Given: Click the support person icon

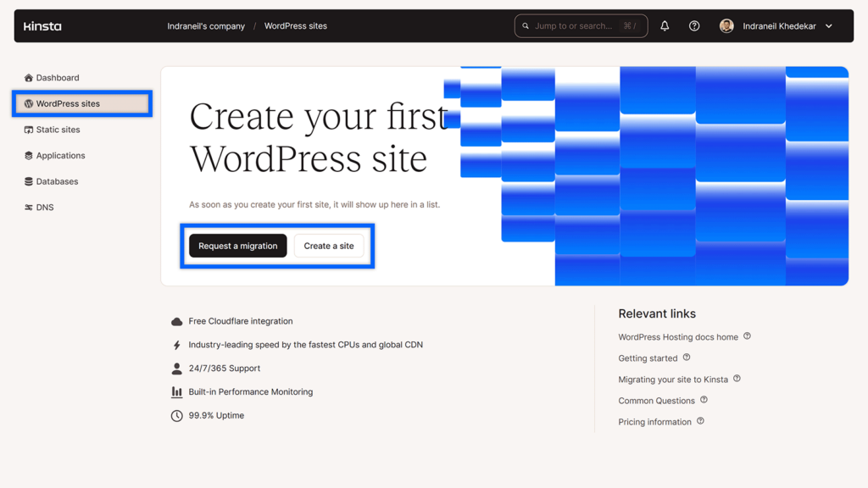Looking at the screenshot, I should pyautogui.click(x=176, y=369).
